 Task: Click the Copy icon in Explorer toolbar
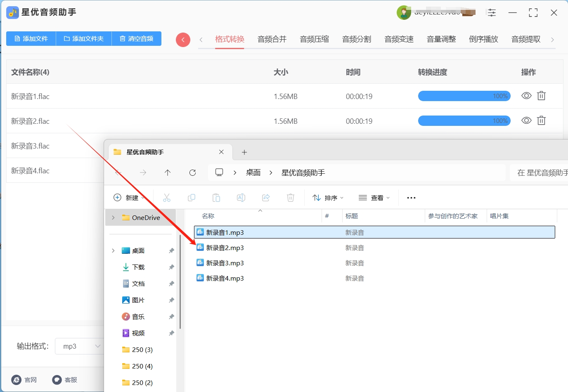pos(192,198)
